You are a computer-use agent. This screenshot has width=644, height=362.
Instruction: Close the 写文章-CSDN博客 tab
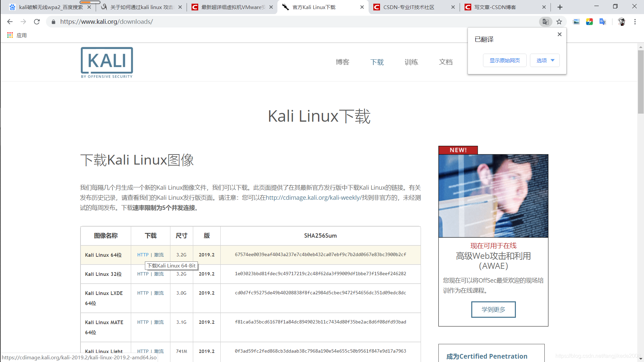click(544, 7)
